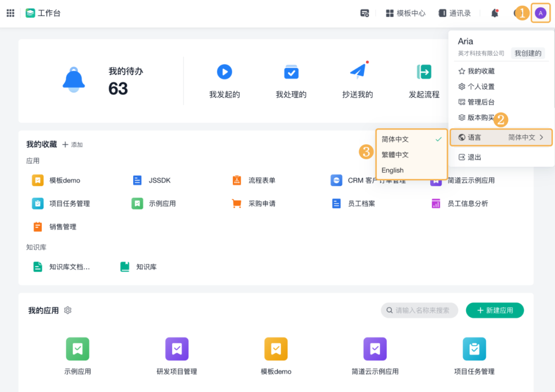
Task: Click the 新建应用 button
Action: tap(495, 310)
